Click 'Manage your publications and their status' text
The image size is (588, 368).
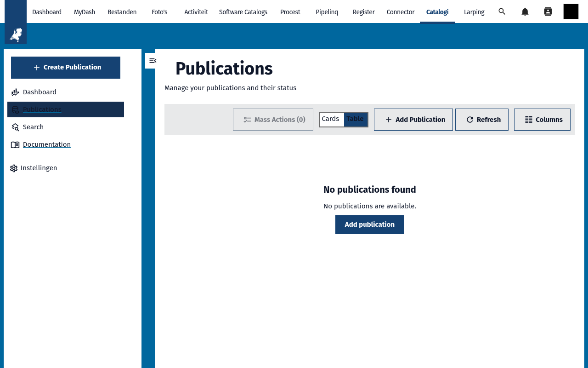pyautogui.click(x=231, y=88)
